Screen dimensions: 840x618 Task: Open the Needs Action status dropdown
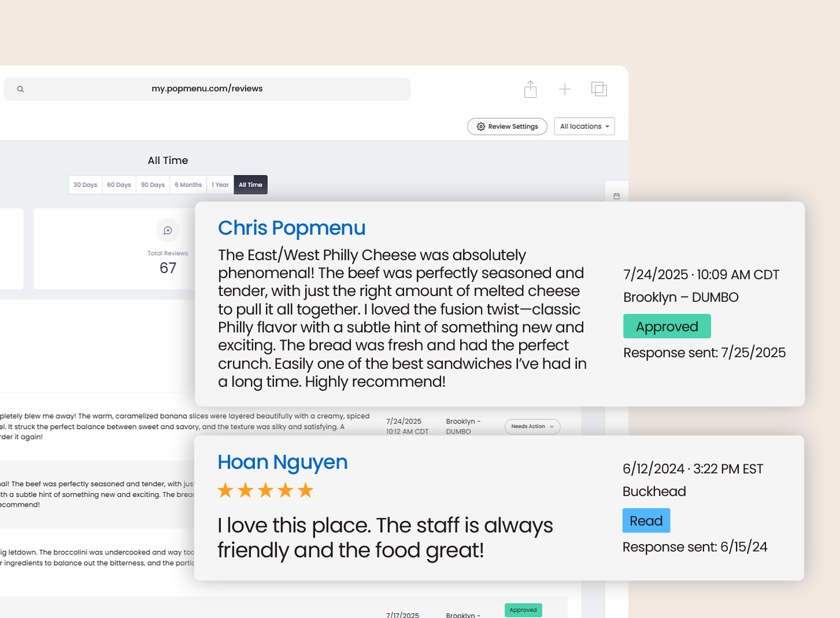tap(532, 427)
